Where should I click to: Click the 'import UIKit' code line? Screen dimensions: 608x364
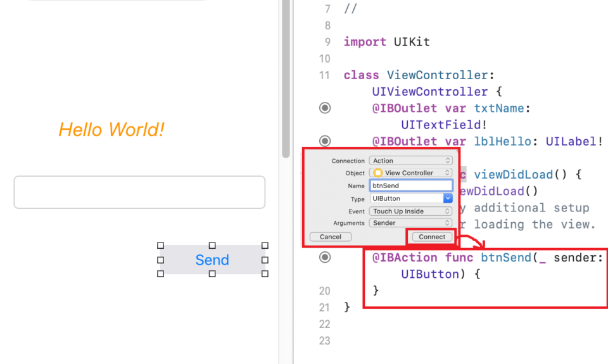click(x=386, y=42)
